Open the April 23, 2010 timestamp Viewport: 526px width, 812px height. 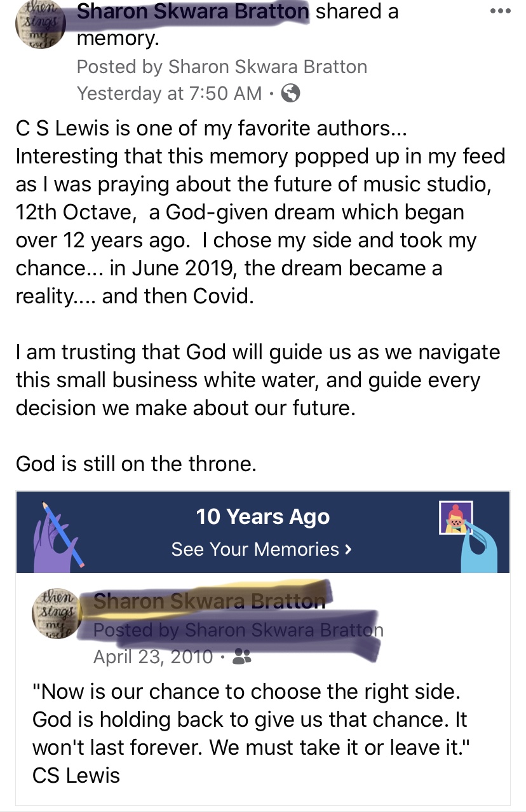coord(152,656)
